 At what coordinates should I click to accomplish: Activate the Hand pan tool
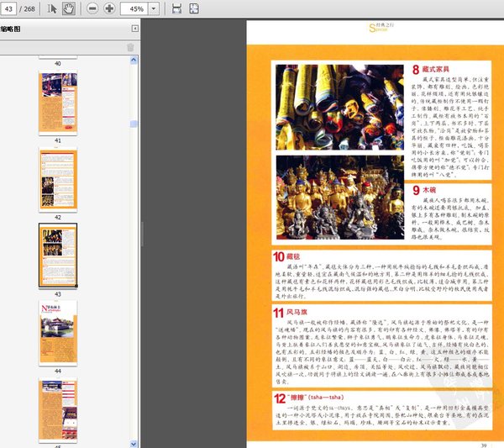coord(68,8)
